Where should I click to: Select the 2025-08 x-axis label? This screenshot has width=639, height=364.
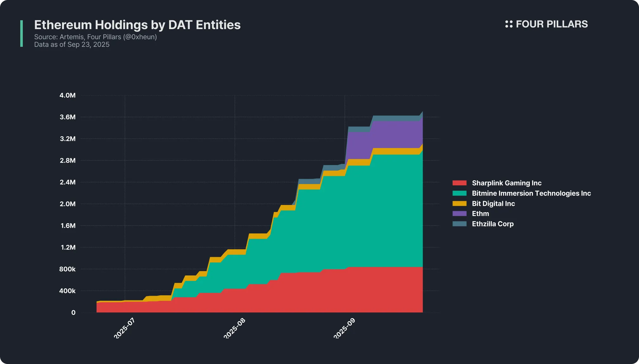(234, 328)
